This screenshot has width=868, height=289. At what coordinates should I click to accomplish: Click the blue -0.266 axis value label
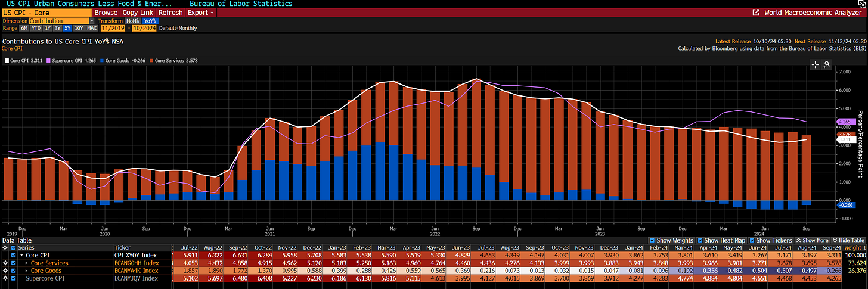coord(848,205)
